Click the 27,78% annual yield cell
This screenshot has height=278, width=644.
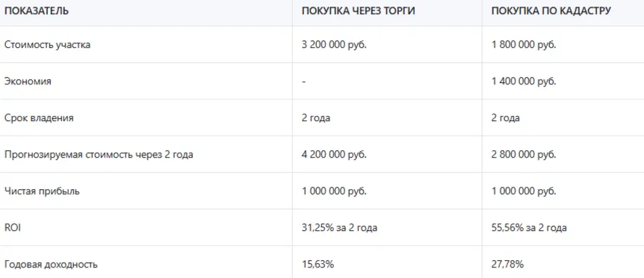coord(507,265)
